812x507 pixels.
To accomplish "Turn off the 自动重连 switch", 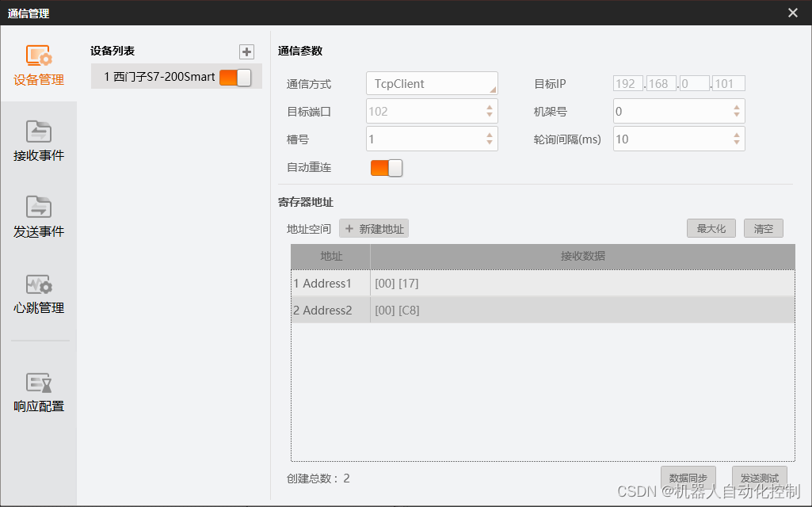I will tap(386, 167).
